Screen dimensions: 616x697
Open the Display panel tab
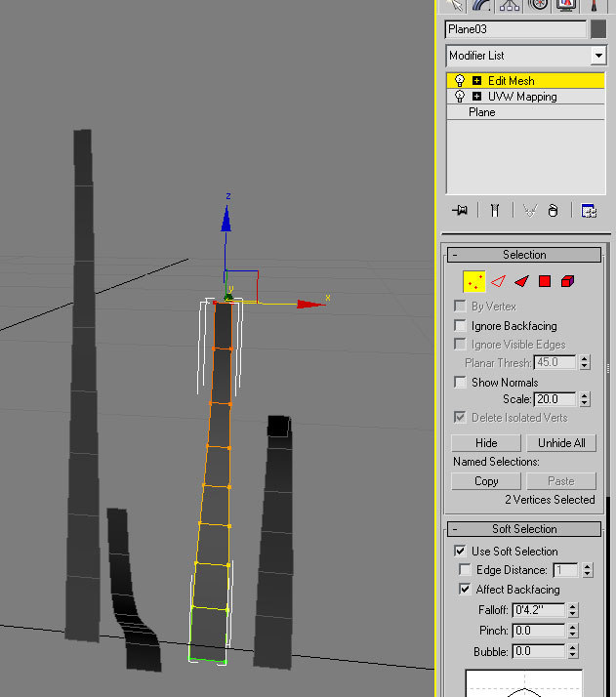(566, 5)
